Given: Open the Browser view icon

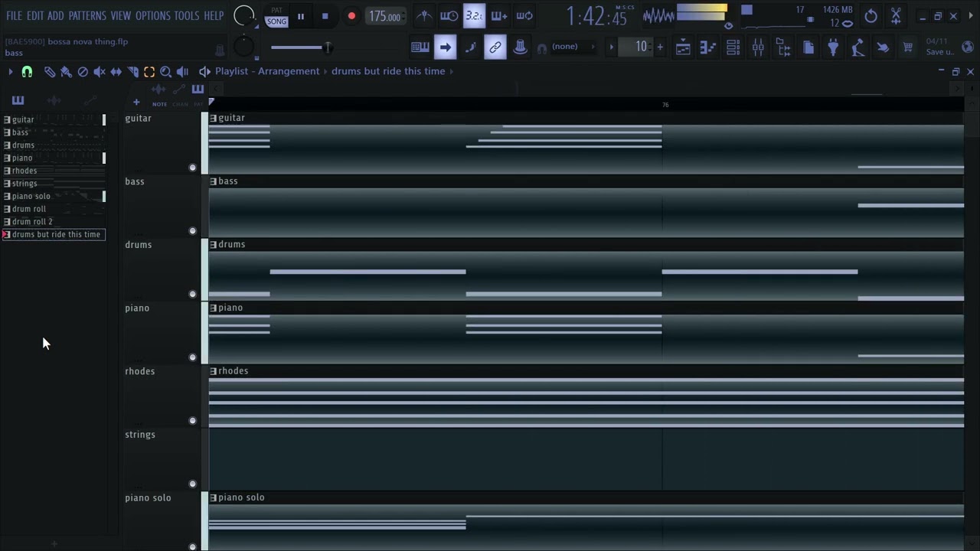Looking at the screenshot, I should pos(783,47).
